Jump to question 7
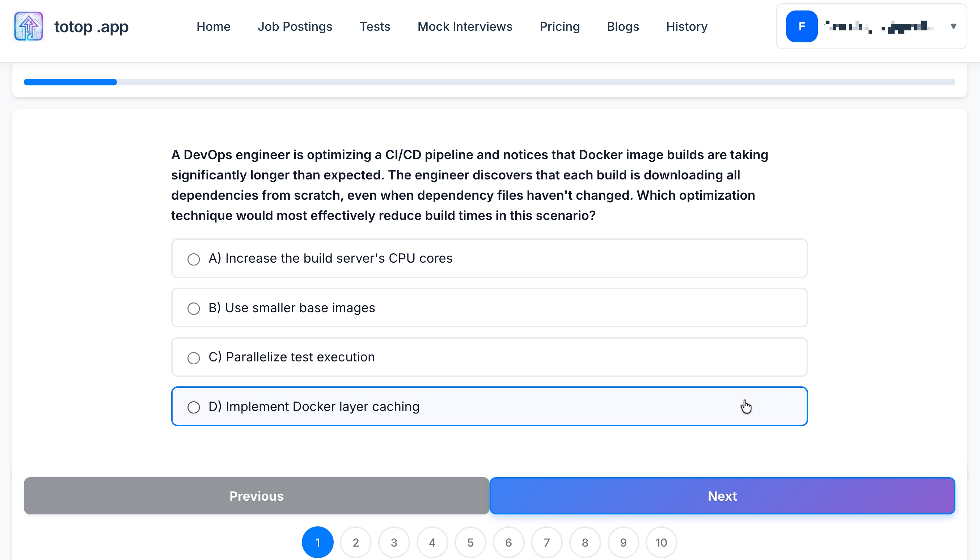 tap(546, 542)
